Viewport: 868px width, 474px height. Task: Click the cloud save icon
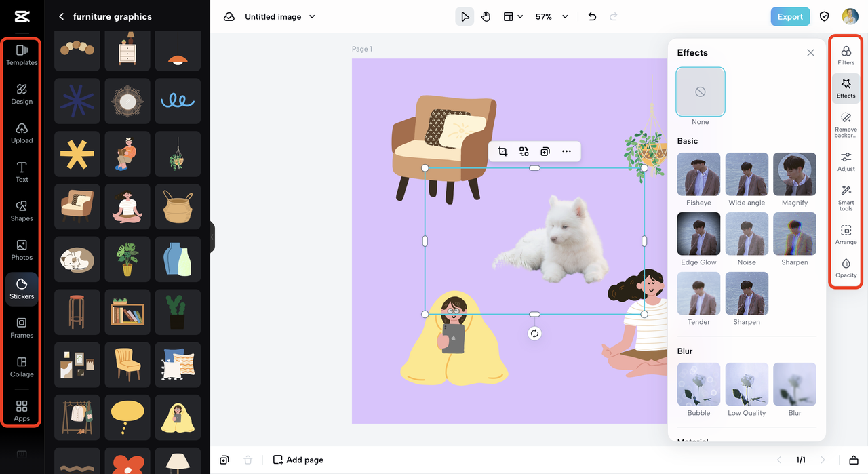click(x=229, y=17)
